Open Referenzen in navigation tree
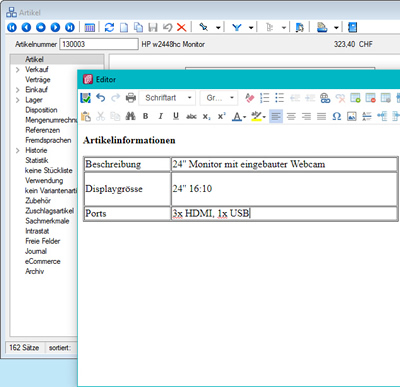400x387 pixels. [43, 130]
